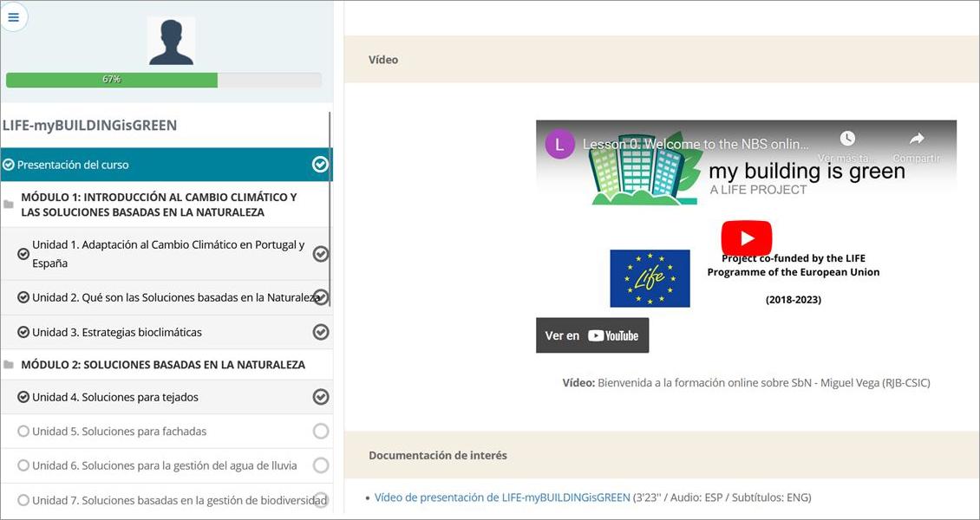Click the folder icon beside MÓDULO 2
980x520 pixels.
click(x=9, y=365)
